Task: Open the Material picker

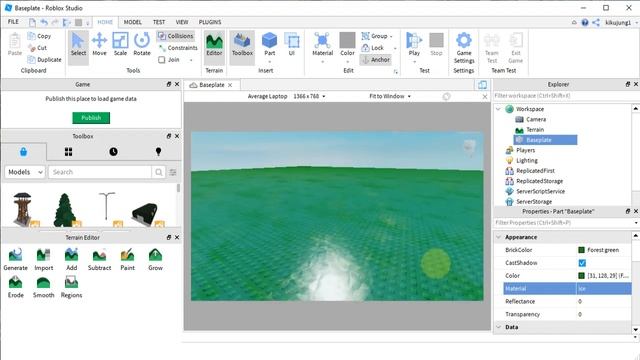Action: (322, 44)
